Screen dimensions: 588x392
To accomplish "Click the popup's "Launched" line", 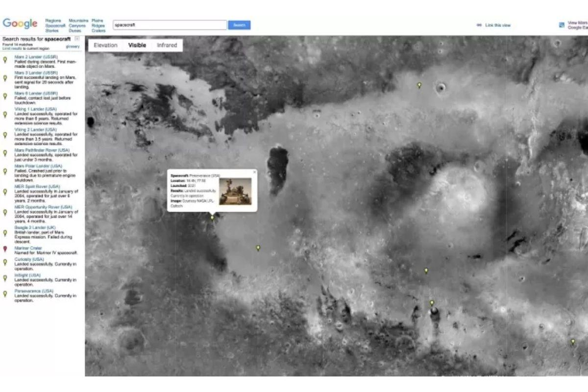I will pyautogui.click(x=183, y=186).
